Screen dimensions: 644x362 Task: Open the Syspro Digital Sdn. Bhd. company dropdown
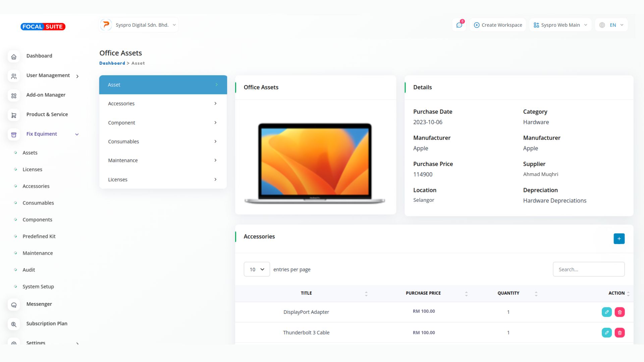139,25
